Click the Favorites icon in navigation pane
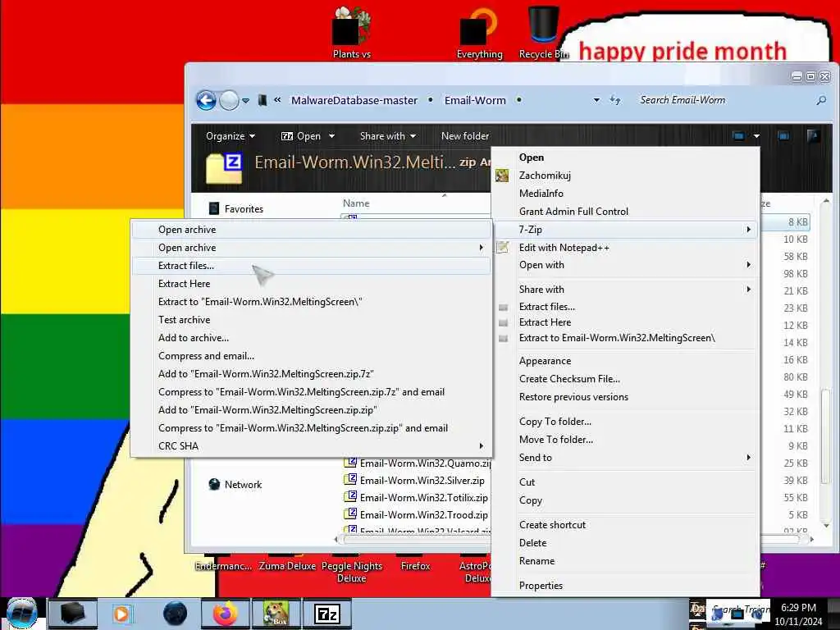 (x=214, y=208)
